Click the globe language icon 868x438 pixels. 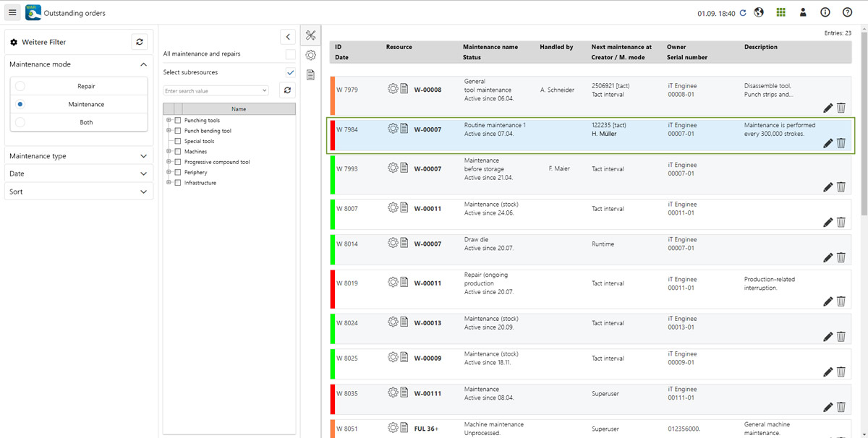click(x=759, y=13)
